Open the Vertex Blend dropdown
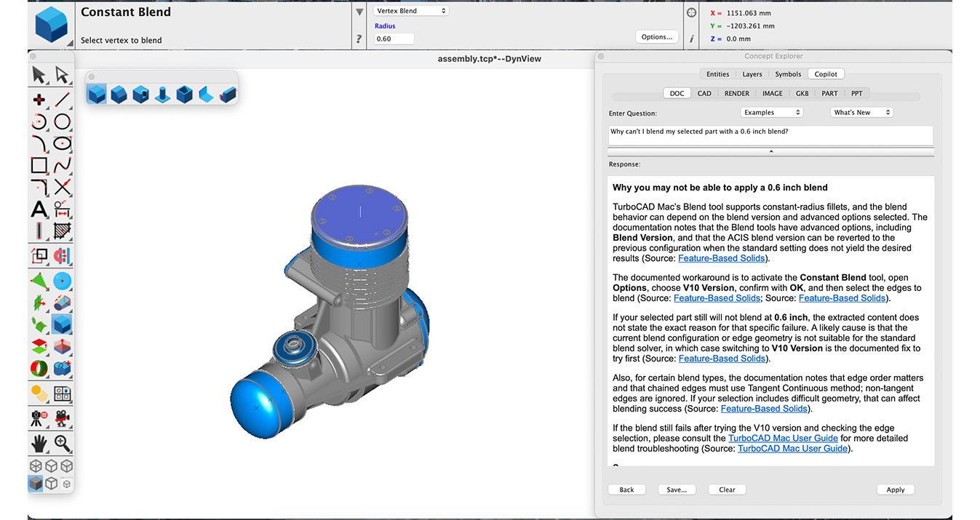The width and height of the screenshot is (980, 520). [411, 11]
